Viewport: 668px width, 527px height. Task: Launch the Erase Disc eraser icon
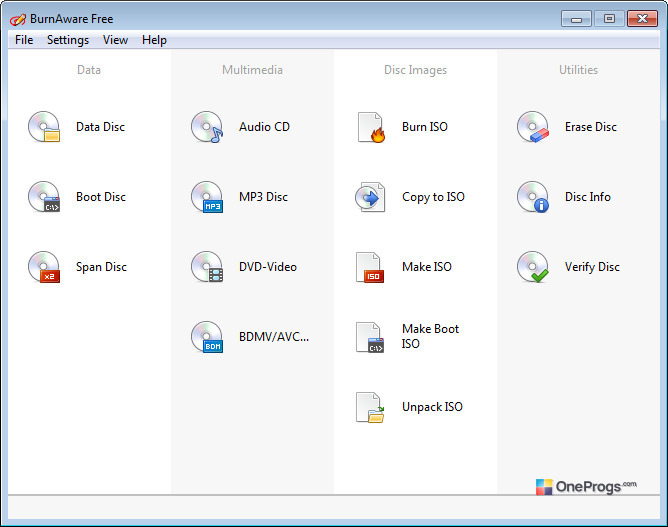click(533, 127)
